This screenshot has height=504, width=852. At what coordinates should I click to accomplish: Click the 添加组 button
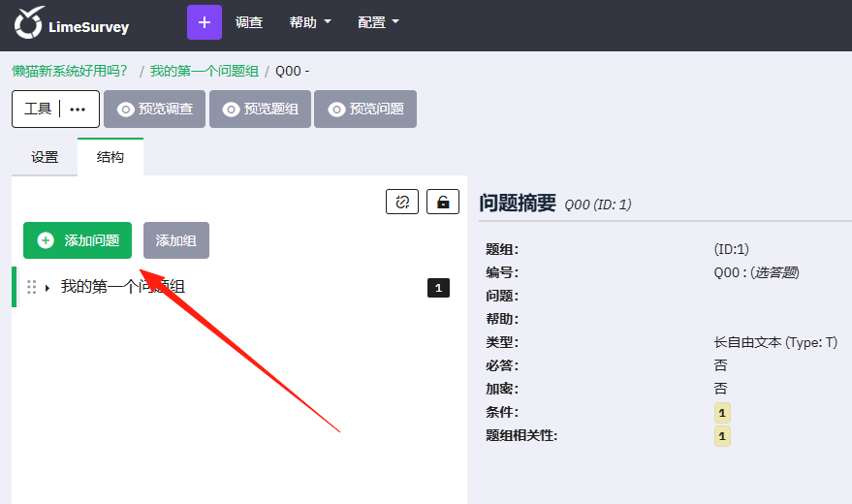click(176, 240)
